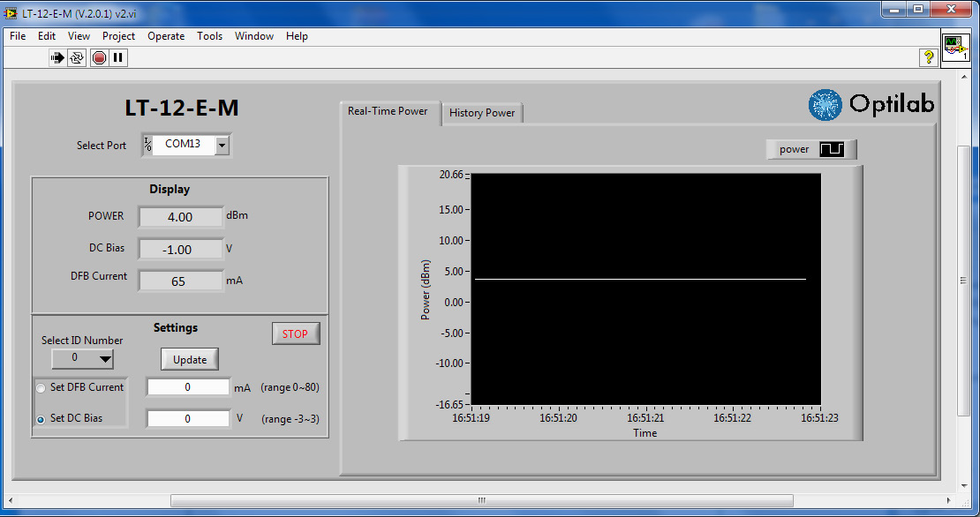Open the context help question mark icon

tap(928, 57)
